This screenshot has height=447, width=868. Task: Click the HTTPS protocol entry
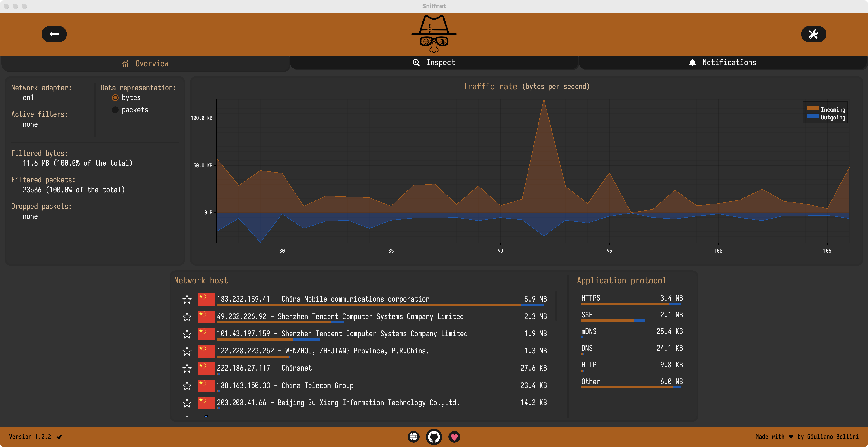pyautogui.click(x=632, y=299)
